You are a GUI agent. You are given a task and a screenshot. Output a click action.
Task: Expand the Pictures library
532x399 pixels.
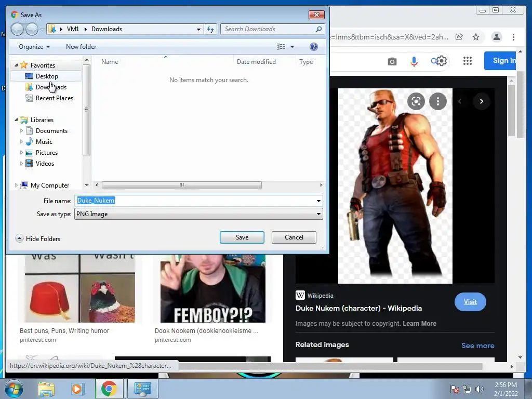[x=21, y=153]
